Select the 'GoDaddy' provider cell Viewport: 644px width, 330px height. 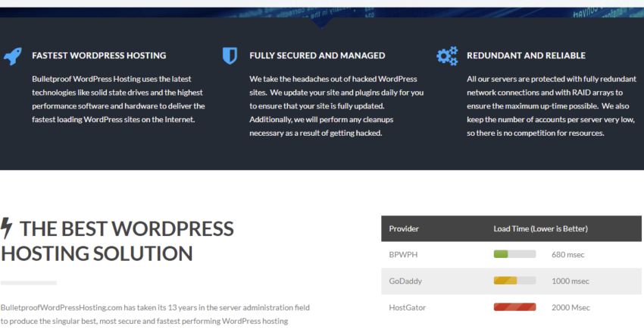pos(405,281)
